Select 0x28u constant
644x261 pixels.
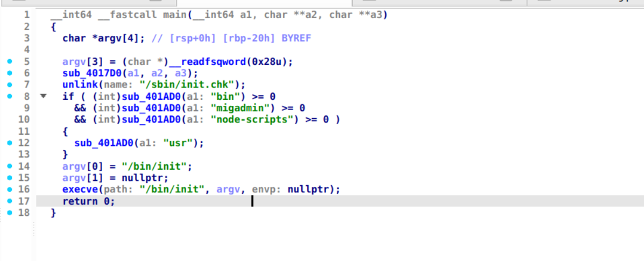pyautogui.click(x=266, y=62)
